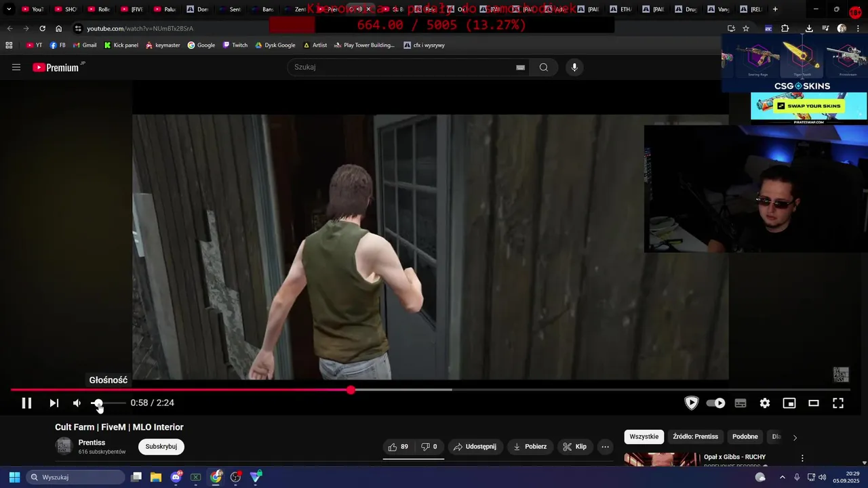Pause the video playback
The image size is (868, 488).
(26, 403)
